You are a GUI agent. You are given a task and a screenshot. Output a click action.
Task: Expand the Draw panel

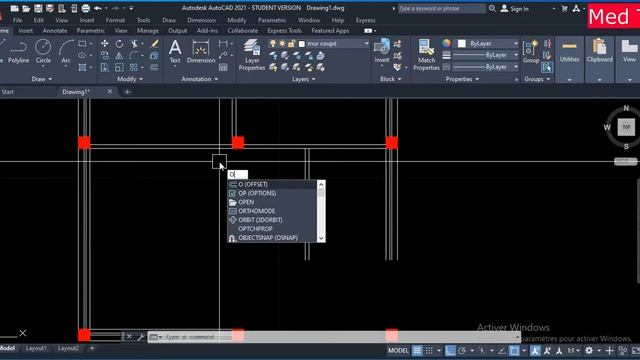[42, 79]
